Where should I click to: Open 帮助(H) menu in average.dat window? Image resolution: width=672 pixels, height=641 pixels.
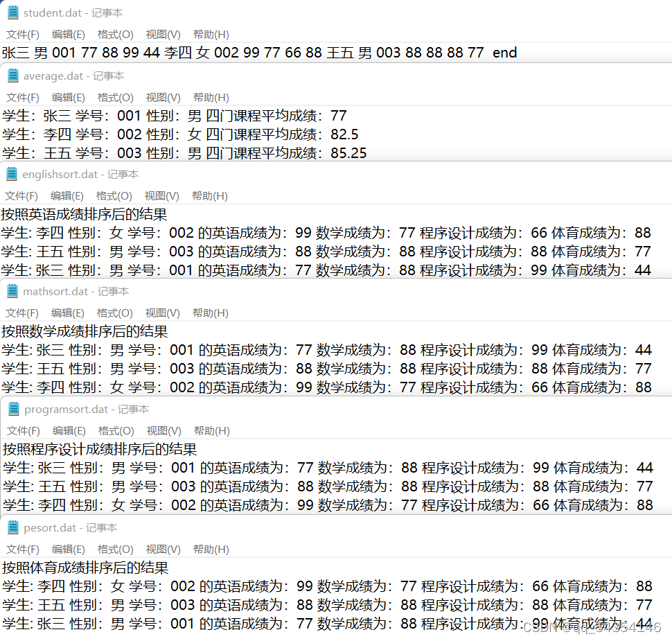click(211, 97)
